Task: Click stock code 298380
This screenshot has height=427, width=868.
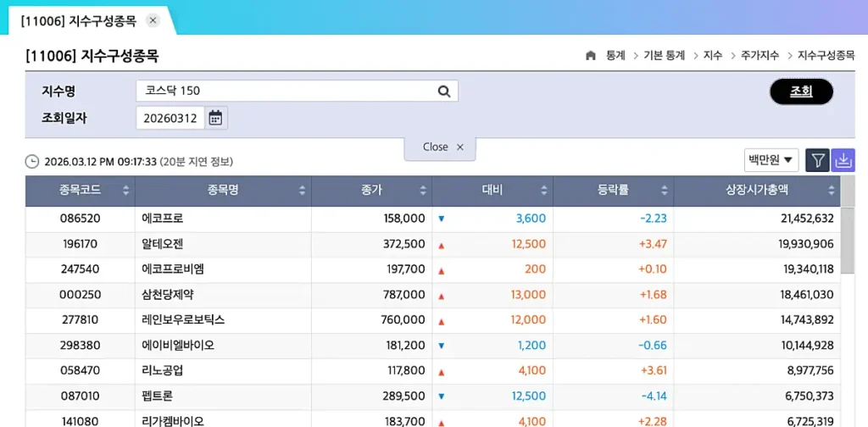Action: point(81,346)
